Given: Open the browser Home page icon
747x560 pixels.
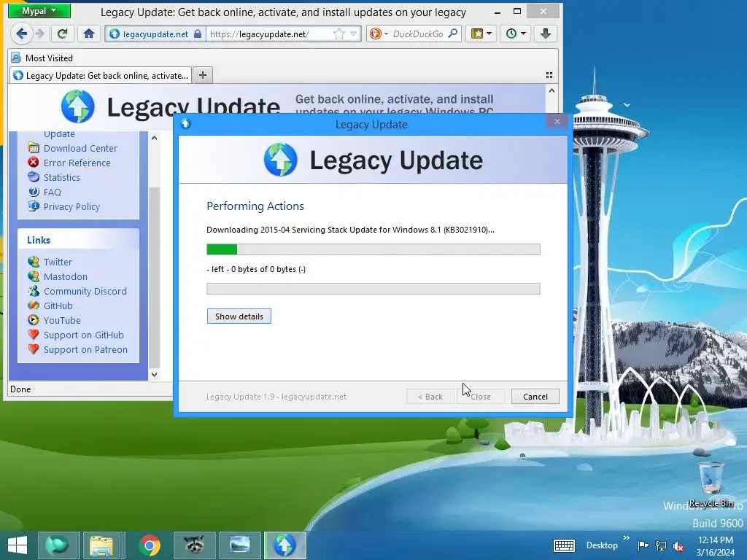Looking at the screenshot, I should coord(88,34).
